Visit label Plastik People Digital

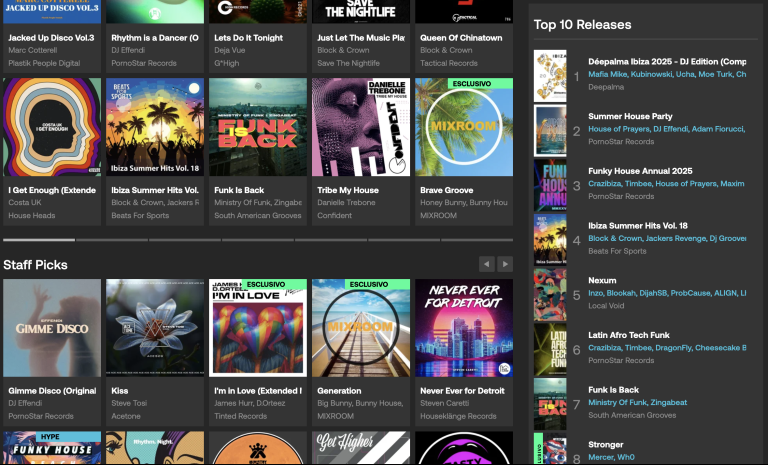click(44, 63)
